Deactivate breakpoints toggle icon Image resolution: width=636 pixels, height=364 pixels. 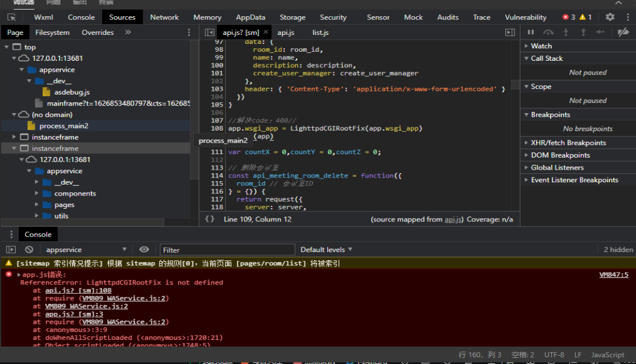tap(623, 32)
